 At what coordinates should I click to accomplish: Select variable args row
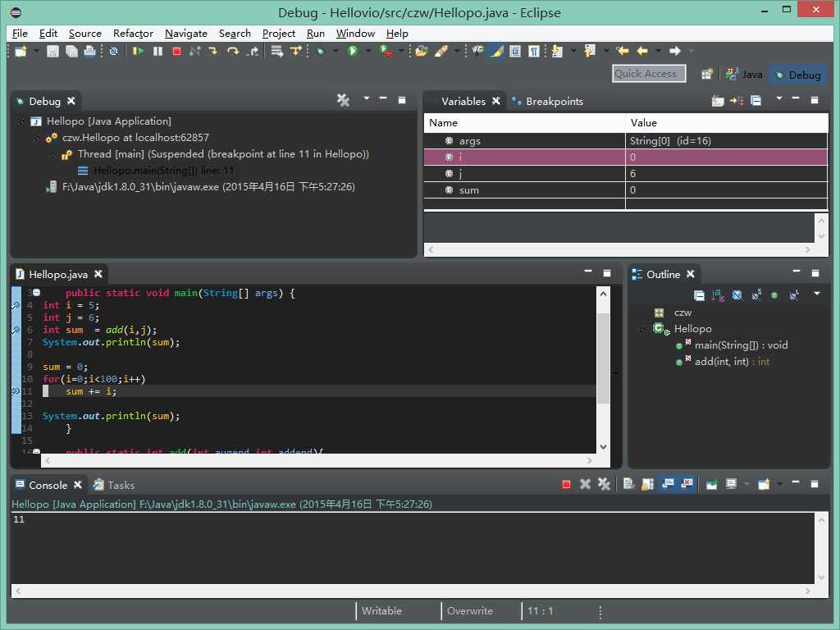(x=625, y=141)
